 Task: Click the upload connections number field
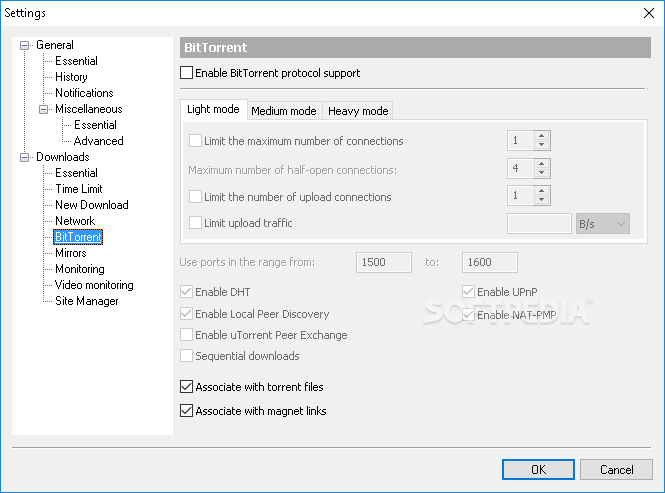pos(521,196)
